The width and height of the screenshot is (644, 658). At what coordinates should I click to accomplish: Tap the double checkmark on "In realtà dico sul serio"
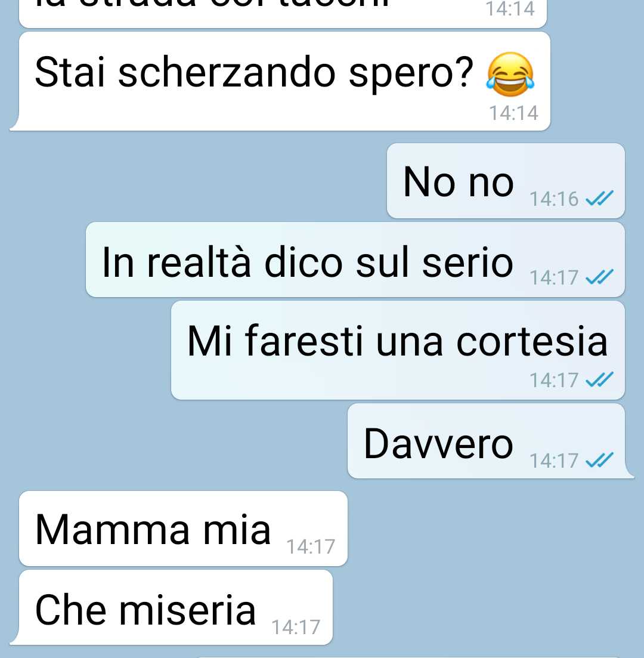599,277
